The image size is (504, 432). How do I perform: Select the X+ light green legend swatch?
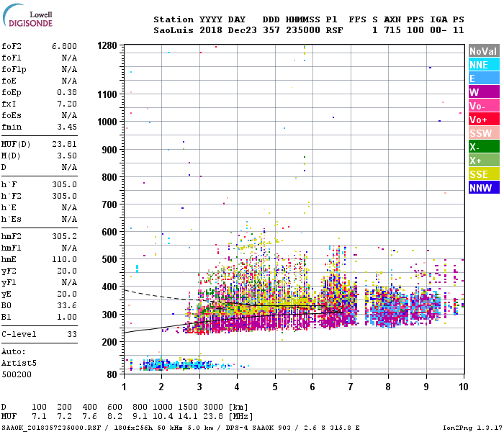pos(484,161)
